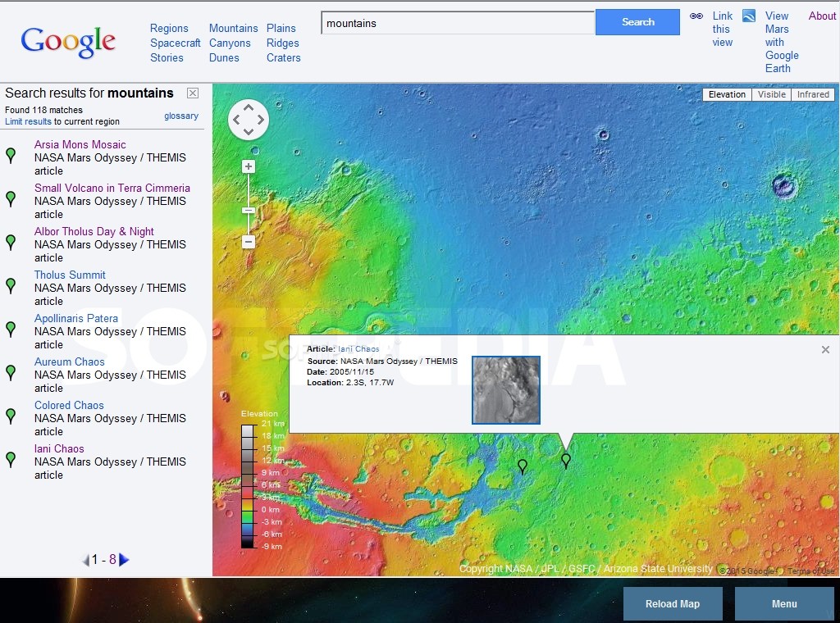Zoom in with the plus button on map
Viewport: 840px width, 623px height.
coord(248,166)
